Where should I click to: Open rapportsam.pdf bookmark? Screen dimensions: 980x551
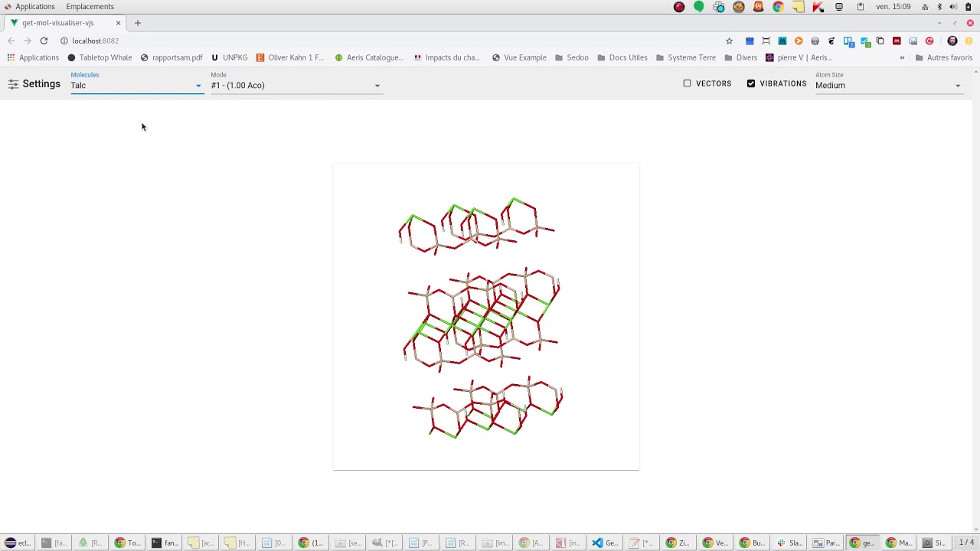tap(171, 57)
